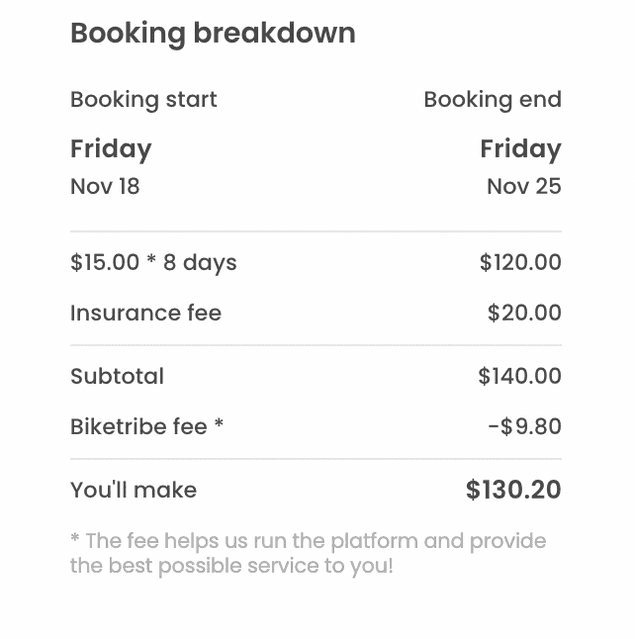Select the start day Friday text

tap(111, 149)
